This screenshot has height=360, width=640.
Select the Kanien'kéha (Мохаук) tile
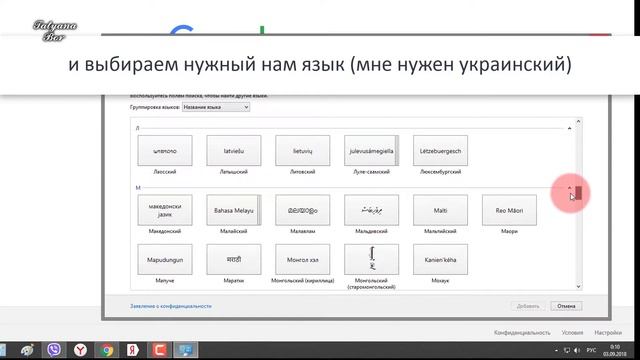(x=440, y=260)
